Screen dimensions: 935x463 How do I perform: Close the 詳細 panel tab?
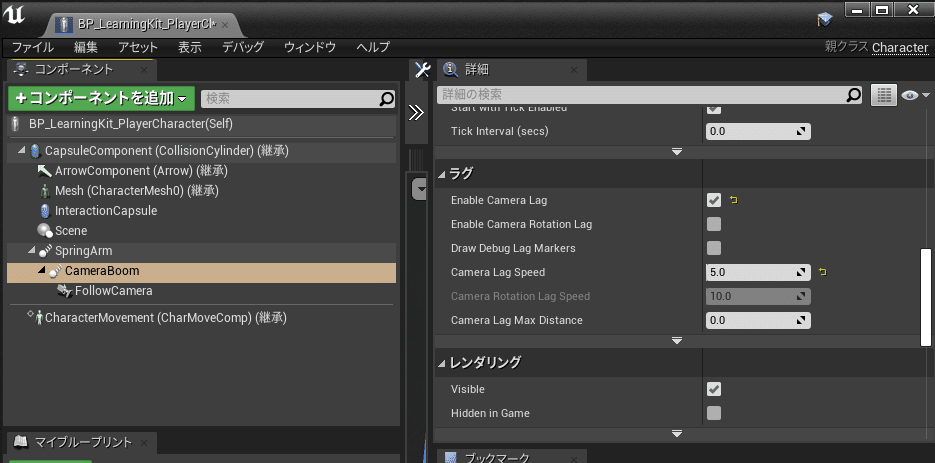pyautogui.click(x=573, y=70)
